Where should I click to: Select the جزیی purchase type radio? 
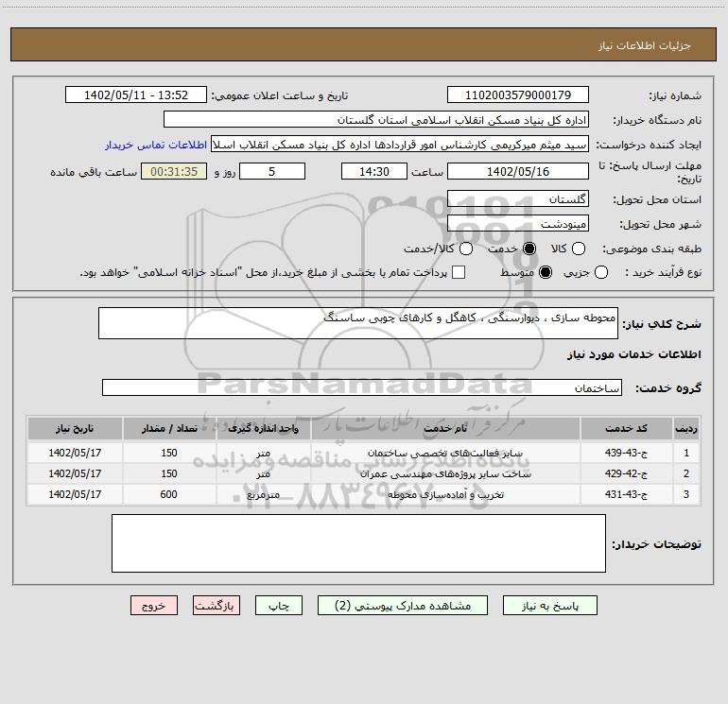click(x=600, y=272)
